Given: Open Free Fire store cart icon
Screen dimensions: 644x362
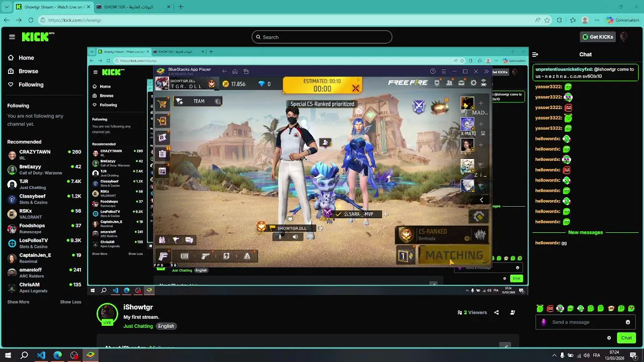Looking at the screenshot, I should point(162,104).
